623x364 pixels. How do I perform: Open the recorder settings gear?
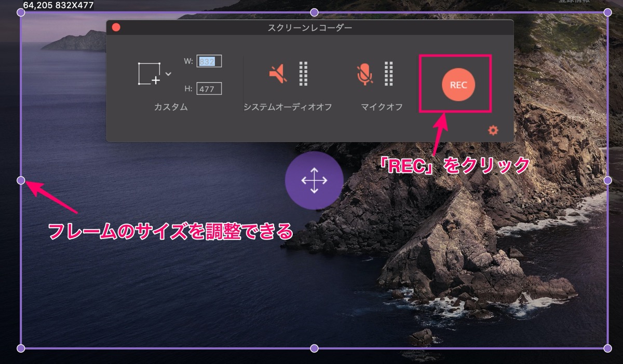pos(493,130)
